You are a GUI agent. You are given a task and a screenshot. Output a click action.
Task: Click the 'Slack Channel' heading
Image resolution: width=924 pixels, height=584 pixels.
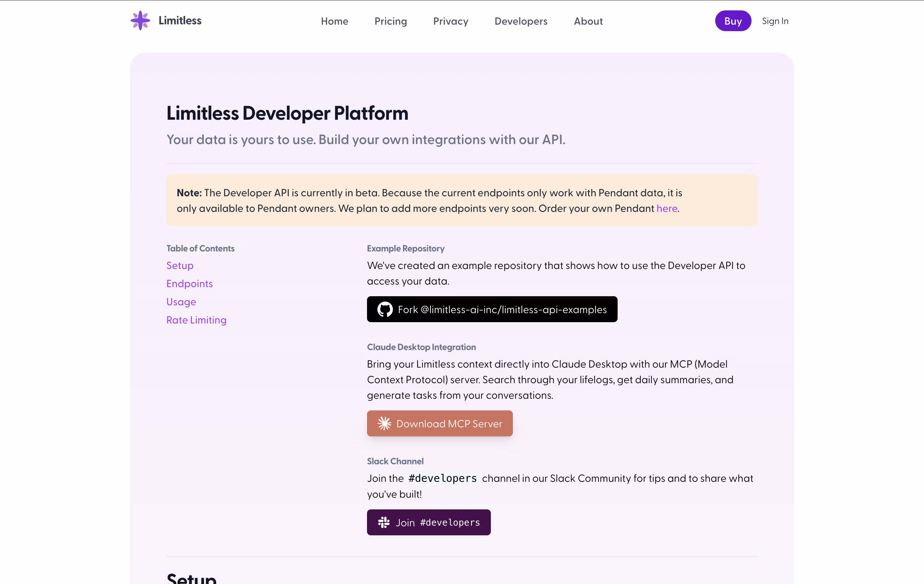point(395,461)
